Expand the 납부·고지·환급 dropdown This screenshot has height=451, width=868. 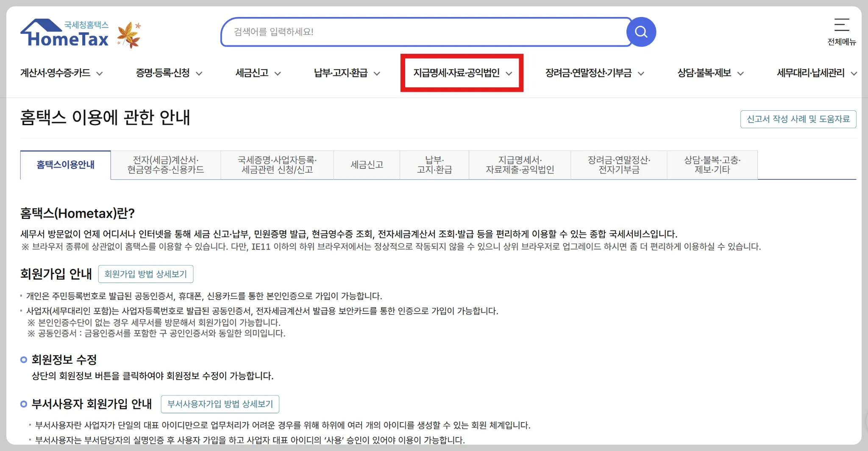[345, 73]
